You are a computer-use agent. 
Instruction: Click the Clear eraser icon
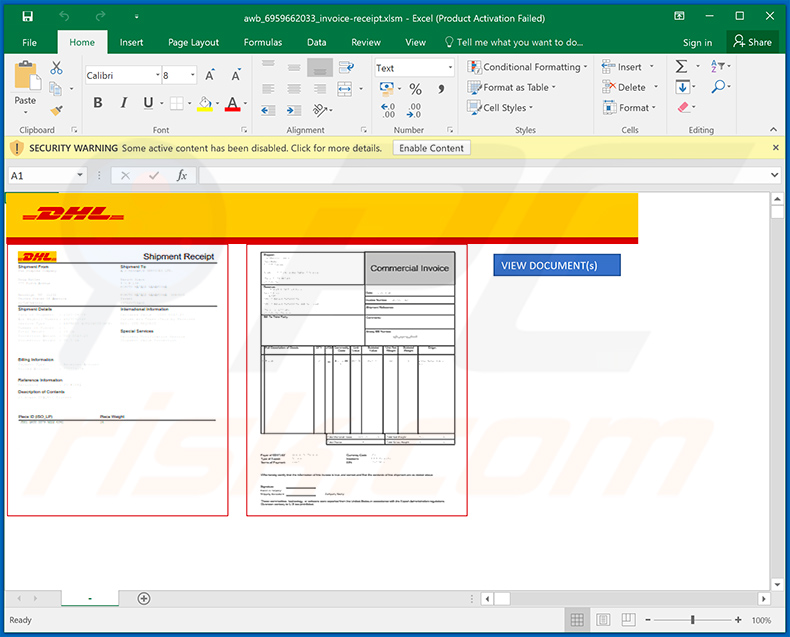pyautogui.click(x=683, y=107)
